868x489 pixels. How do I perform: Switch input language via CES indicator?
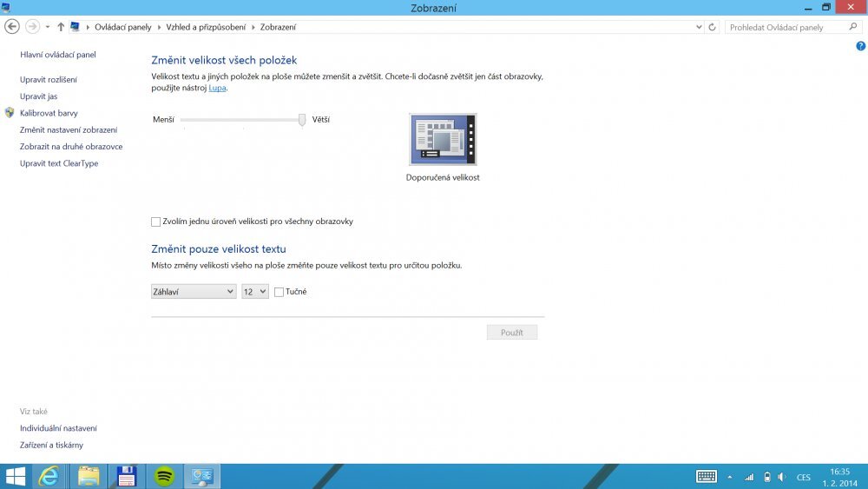(804, 478)
